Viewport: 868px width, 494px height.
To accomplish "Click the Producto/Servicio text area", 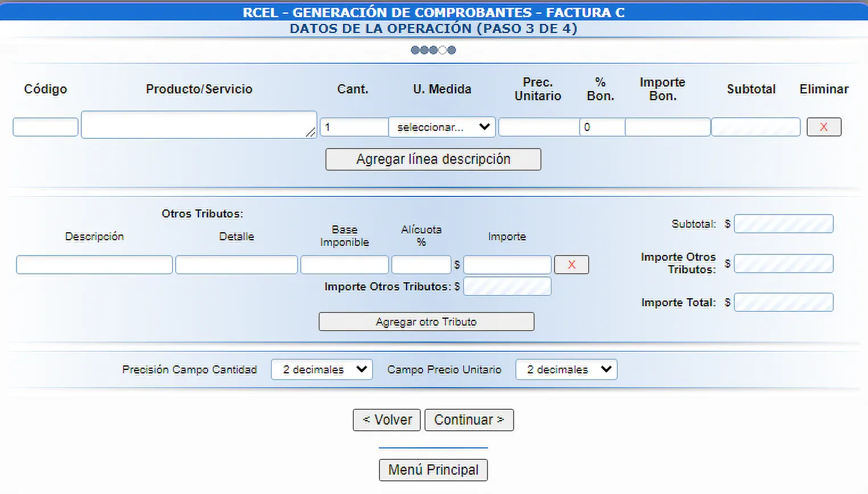I will pos(198,125).
